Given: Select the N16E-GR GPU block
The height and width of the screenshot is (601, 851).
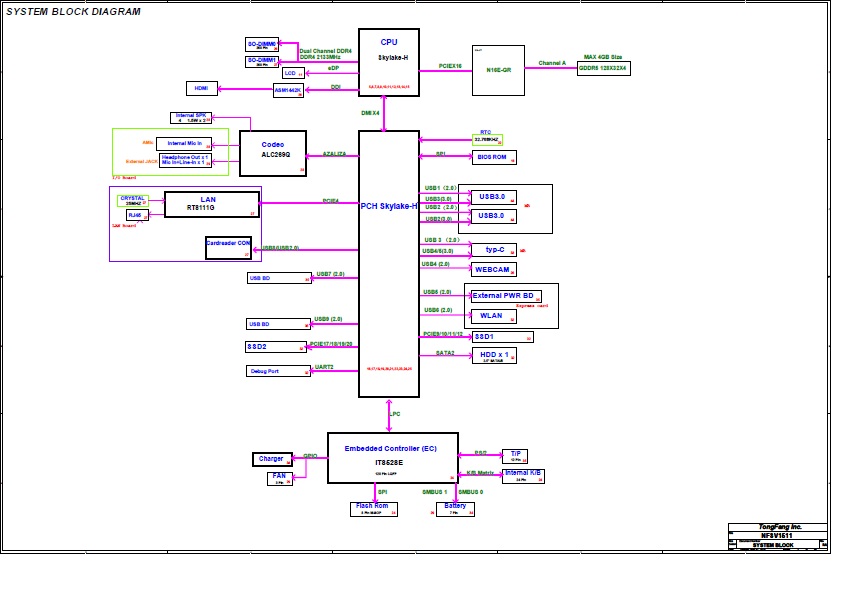Looking at the screenshot, I should point(497,70).
